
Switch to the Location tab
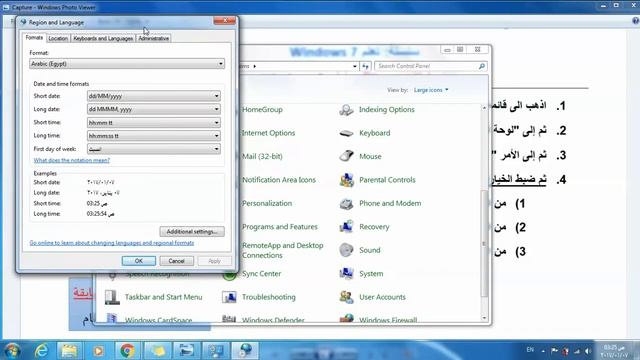pyautogui.click(x=58, y=38)
